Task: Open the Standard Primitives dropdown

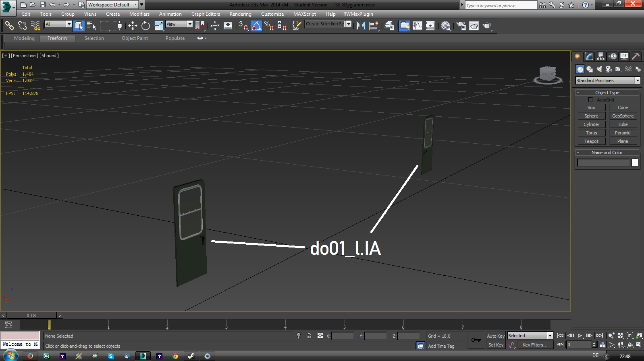Action: (607, 80)
